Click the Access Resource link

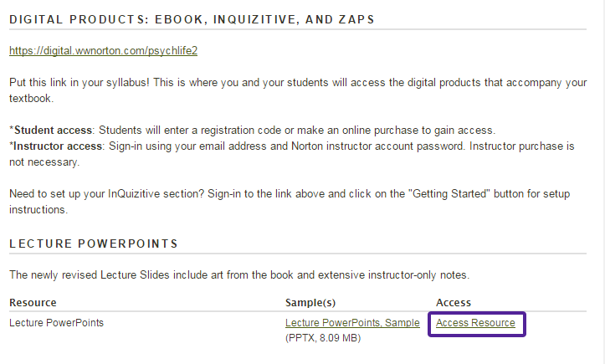pos(475,323)
